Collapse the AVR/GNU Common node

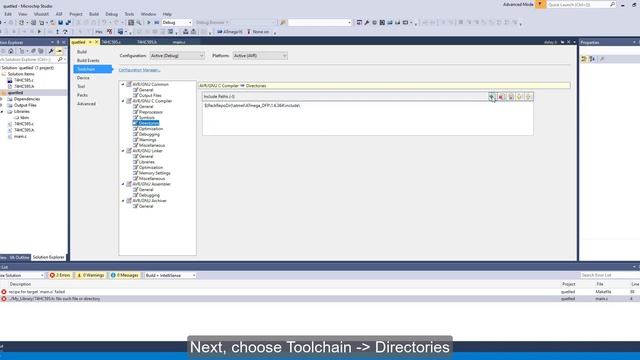(123, 84)
